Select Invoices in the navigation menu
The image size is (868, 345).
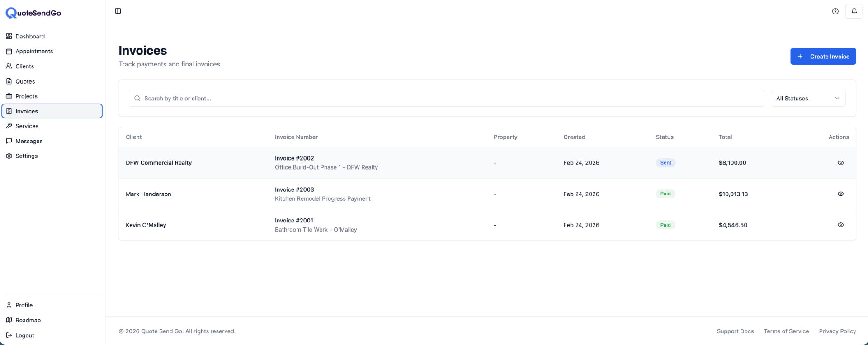(26, 111)
